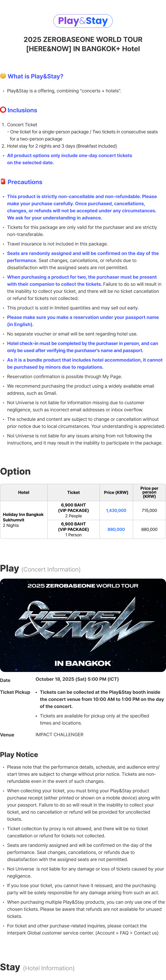Screen dimensions: 166x980
Task: Click the Option section heading
Action: [x=16, y=471]
